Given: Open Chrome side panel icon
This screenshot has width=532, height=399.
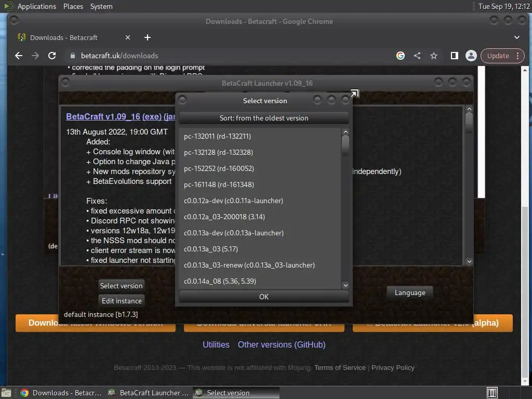Looking at the screenshot, I should coord(454,56).
